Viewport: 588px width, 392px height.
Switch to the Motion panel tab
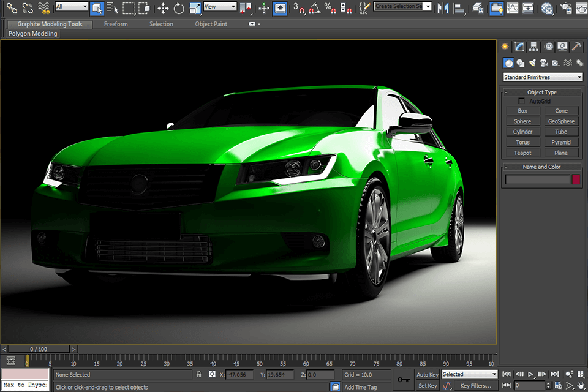click(x=549, y=47)
